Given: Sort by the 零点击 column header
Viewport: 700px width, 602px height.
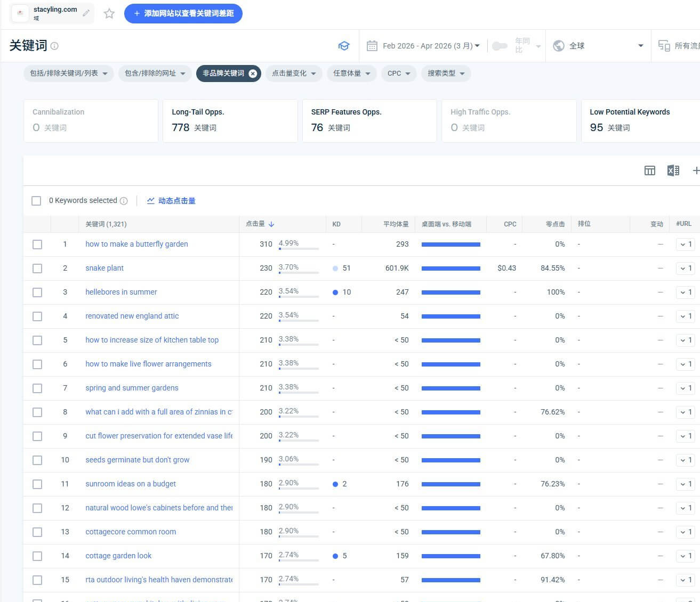Looking at the screenshot, I should point(555,224).
